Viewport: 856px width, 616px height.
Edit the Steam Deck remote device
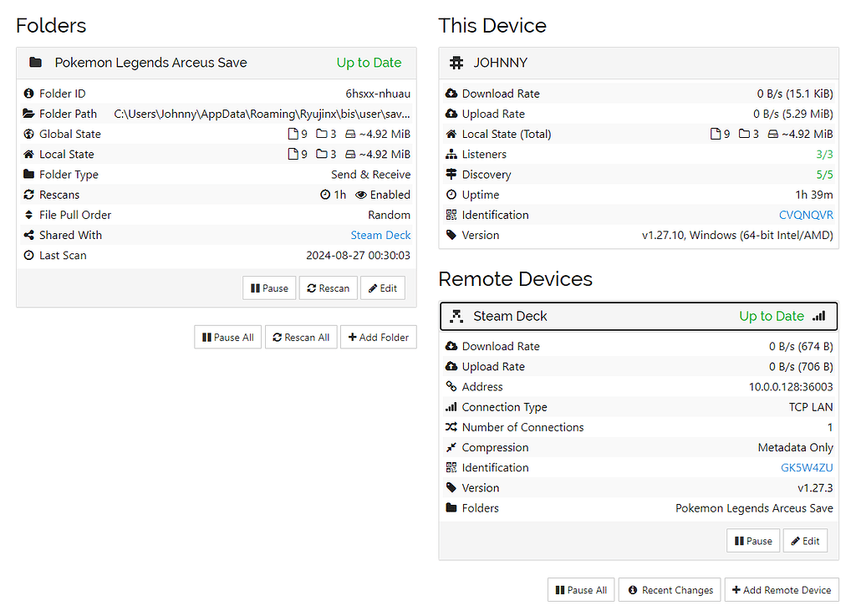805,541
